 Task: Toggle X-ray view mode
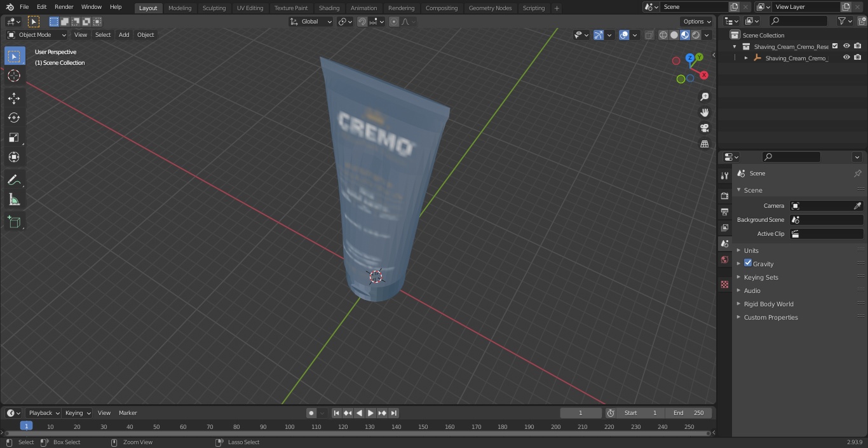[649, 35]
